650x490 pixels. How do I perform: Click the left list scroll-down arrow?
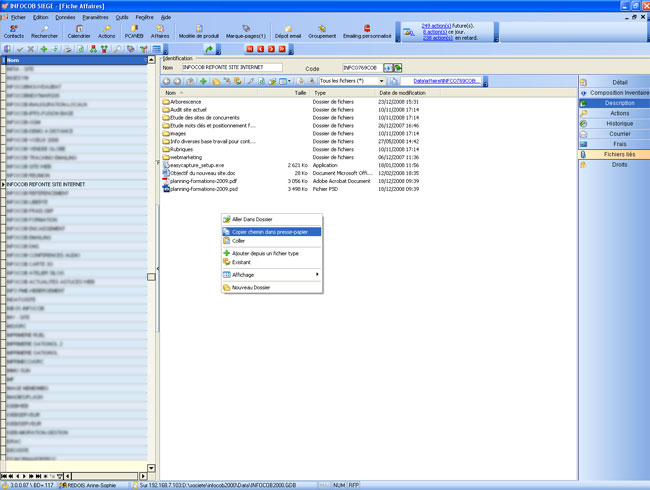point(151,468)
